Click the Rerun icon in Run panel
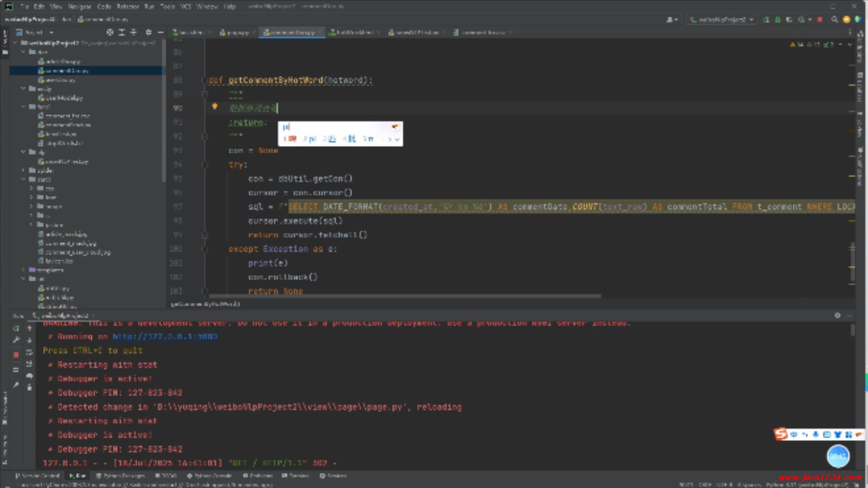The height and width of the screenshot is (488, 868). [16, 328]
